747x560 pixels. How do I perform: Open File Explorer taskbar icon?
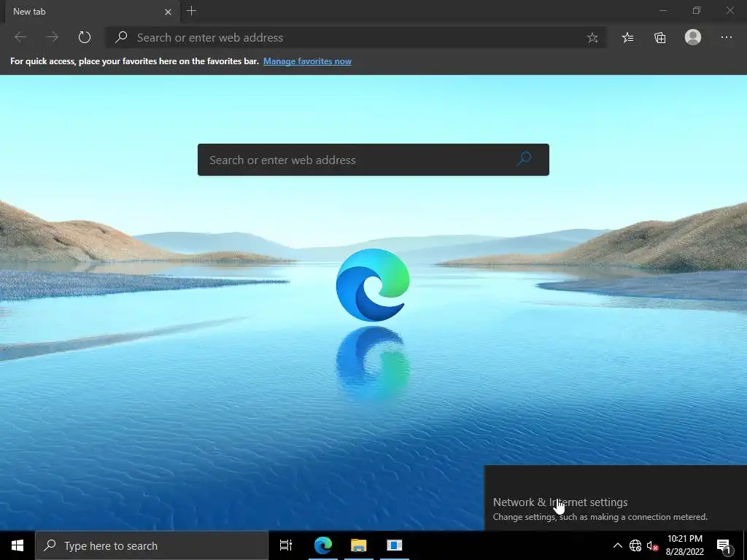coord(359,545)
